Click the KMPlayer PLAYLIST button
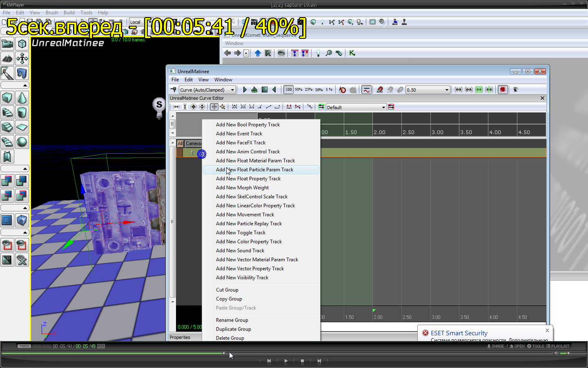The height and width of the screenshot is (368, 588). click(x=558, y=346)
